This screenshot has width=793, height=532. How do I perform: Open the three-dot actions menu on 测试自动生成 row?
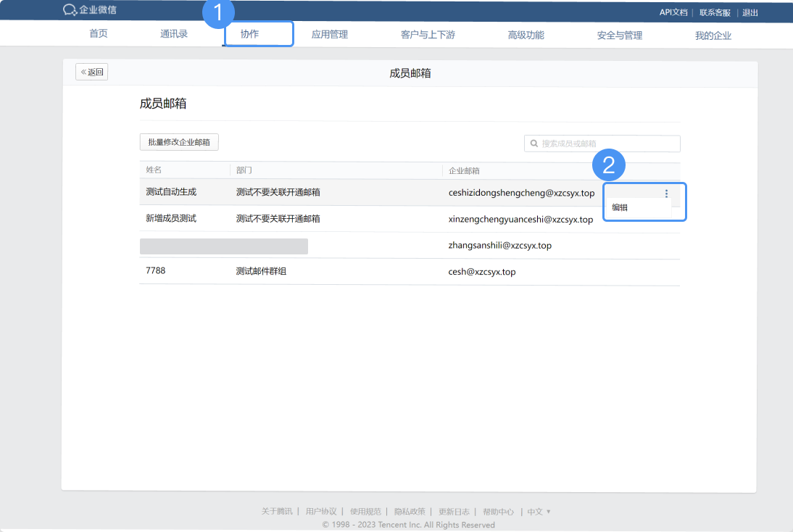click(666, 194)
